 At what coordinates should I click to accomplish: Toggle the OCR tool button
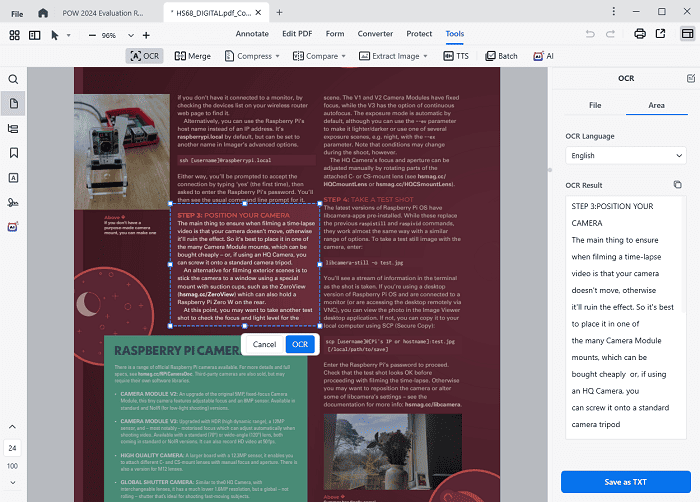coord(145,56)
